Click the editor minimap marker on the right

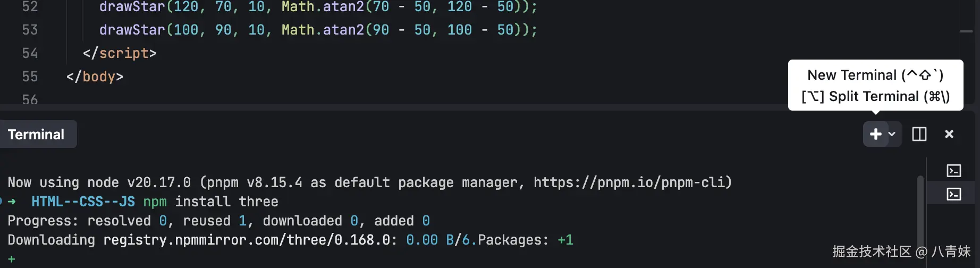[966, 31]
